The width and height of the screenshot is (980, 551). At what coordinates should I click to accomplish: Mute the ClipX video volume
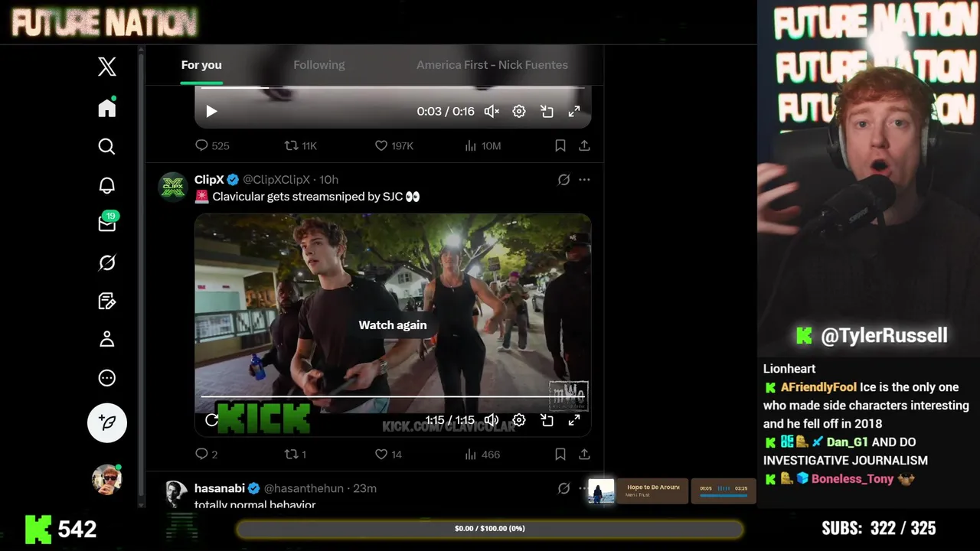tap(492, 420)
